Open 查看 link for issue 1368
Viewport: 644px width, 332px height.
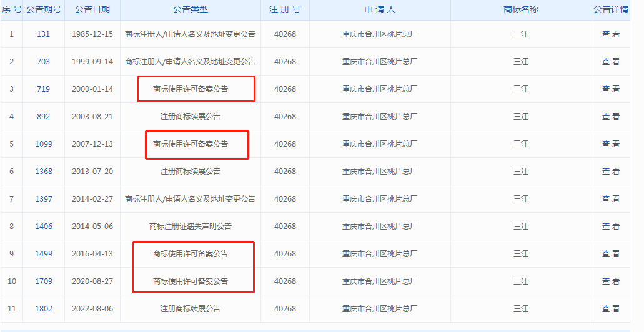point(611,171)
